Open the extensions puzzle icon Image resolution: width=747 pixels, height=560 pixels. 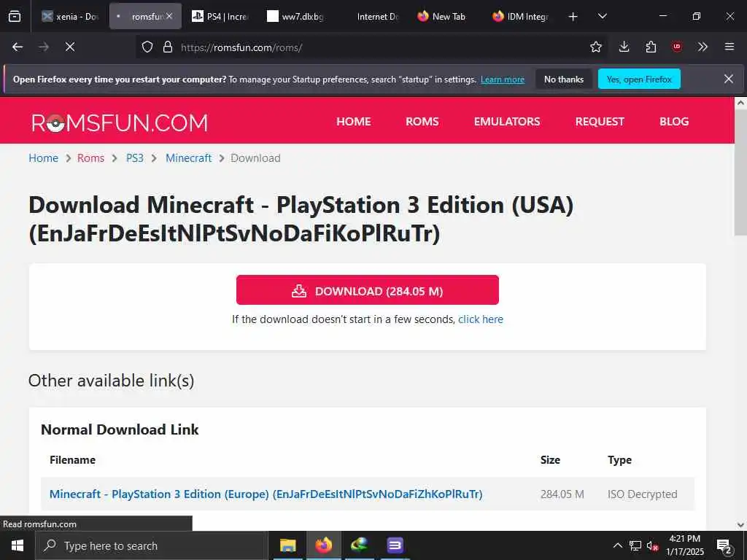(651, 47)
